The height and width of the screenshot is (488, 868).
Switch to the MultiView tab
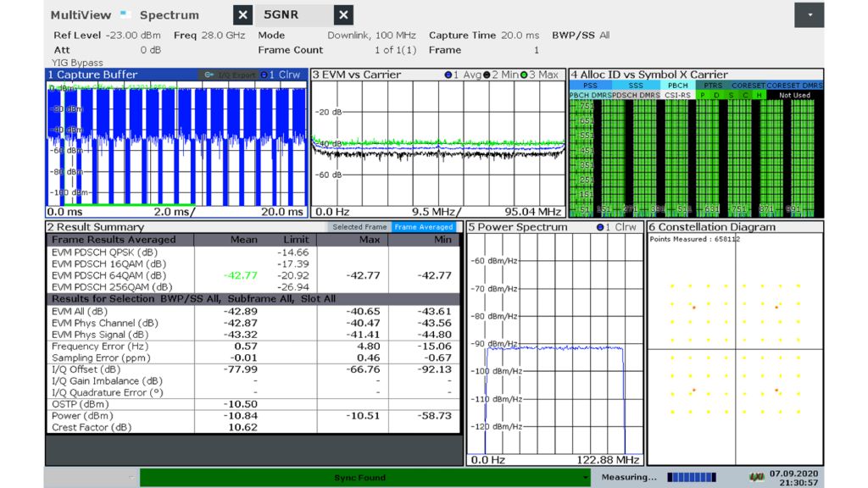pos(81,15)
